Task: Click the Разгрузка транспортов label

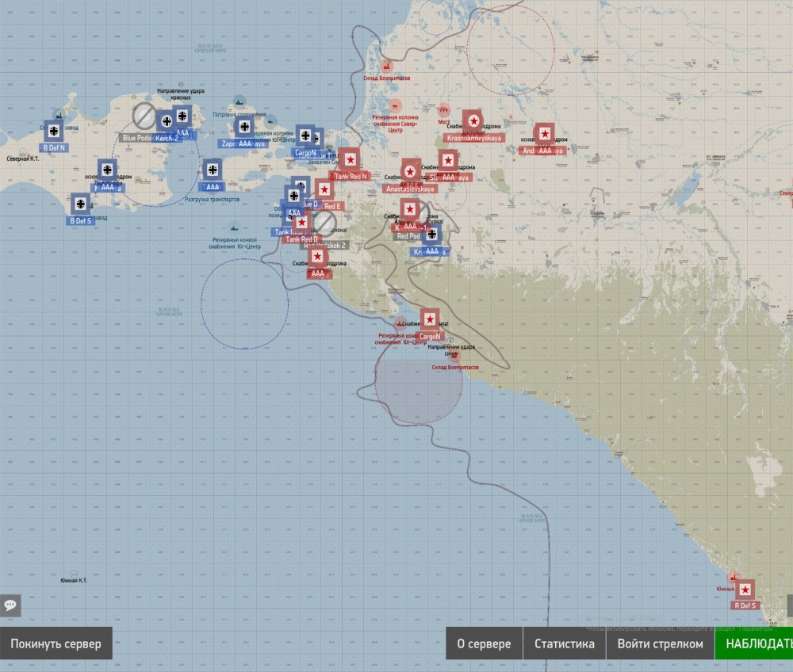Action: [x=212, y=200]
